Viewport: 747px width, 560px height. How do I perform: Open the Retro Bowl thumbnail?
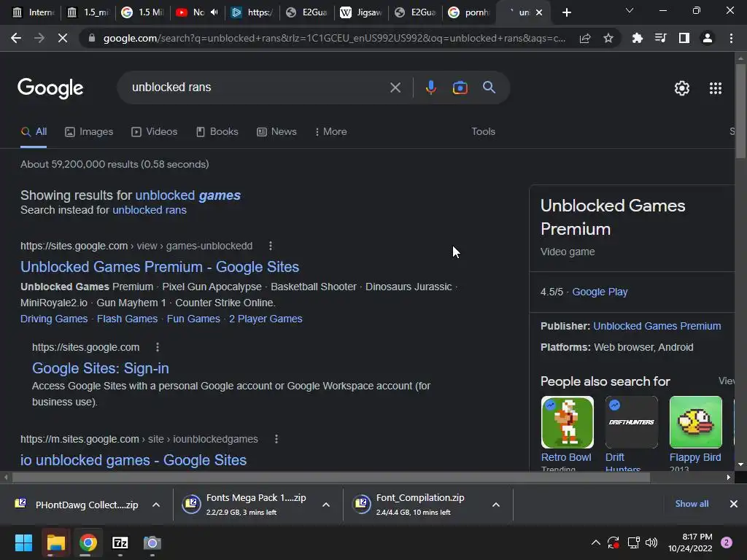(x=567, y=422)
